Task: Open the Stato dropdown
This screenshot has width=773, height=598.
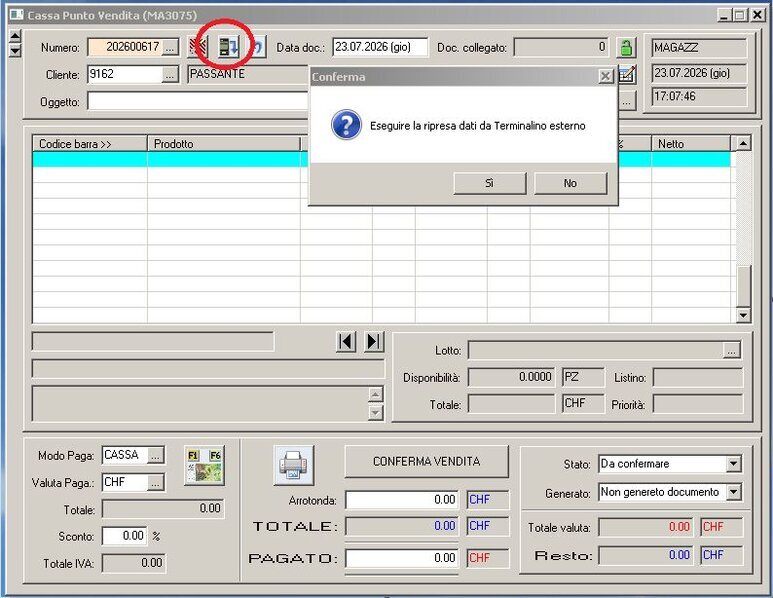Action: 734,464
